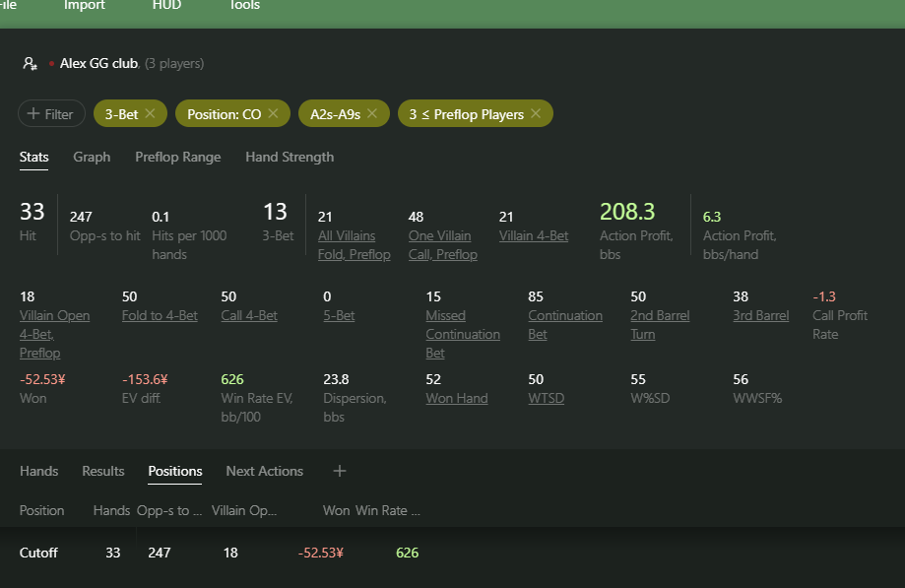Add a new tab with plus icon

pyautogui.click(x=340, y=471)
